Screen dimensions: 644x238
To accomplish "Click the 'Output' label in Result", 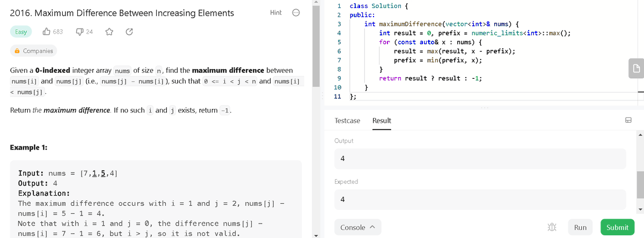I will tap(344, 140).
